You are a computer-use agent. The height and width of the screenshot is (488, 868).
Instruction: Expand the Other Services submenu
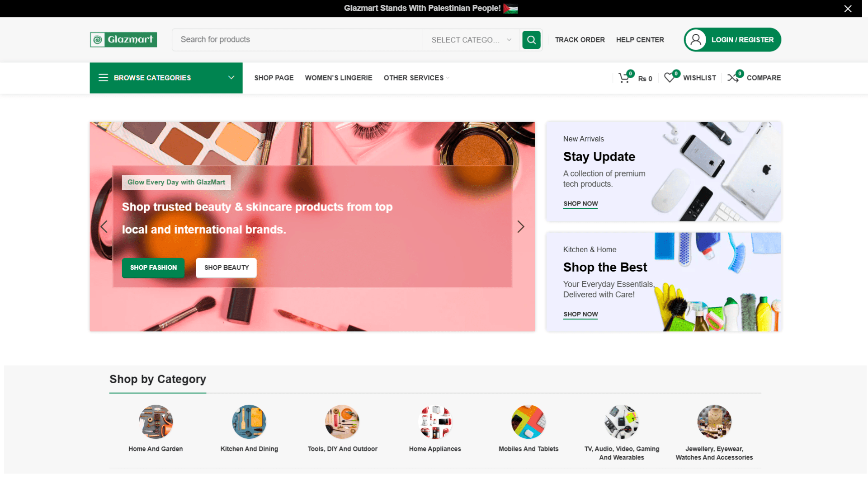416,78
